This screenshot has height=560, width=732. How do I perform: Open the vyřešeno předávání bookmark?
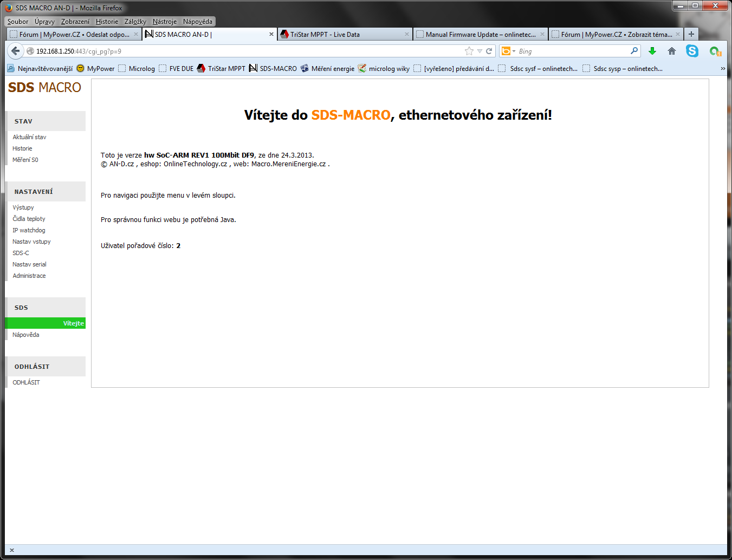(x=454, y=69)
